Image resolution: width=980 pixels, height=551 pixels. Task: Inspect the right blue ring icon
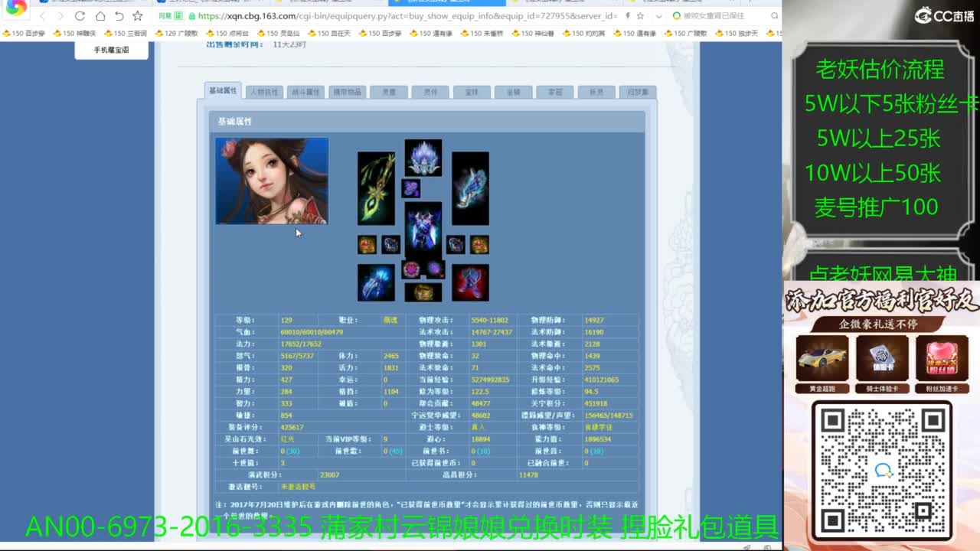pos(456,245)
